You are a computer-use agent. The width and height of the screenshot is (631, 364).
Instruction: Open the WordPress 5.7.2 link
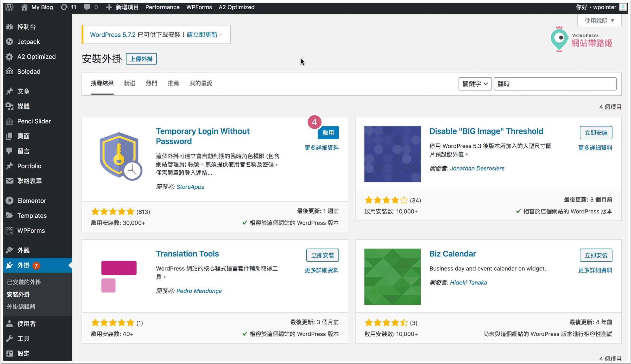pyautogui.click(x=113, y=35)
